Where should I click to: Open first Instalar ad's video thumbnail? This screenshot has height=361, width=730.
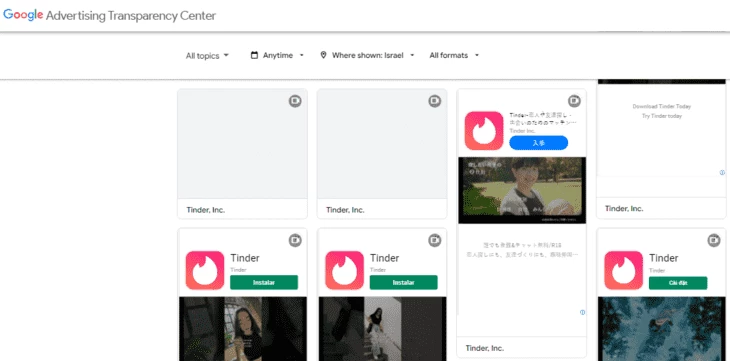[x=243, y=329]
